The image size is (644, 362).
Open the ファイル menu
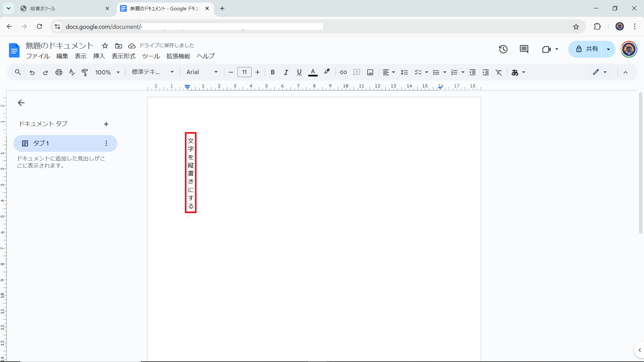[x=38, y=56]
